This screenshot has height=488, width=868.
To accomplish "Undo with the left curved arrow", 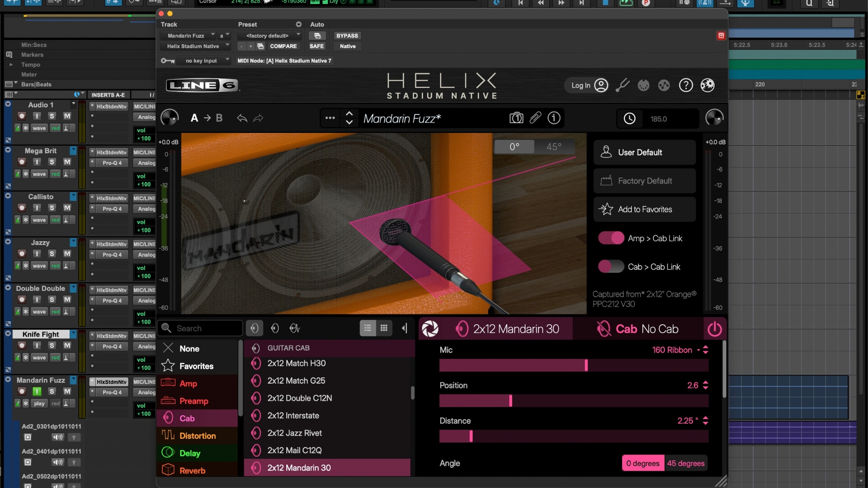I will pos(242,118).
